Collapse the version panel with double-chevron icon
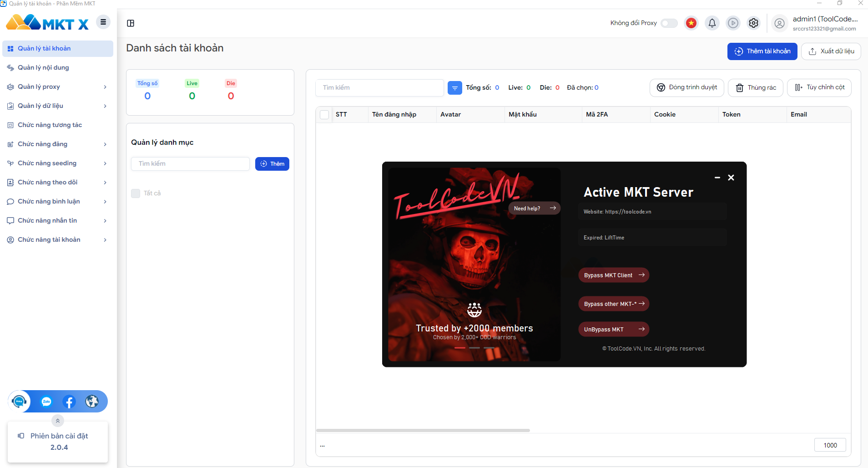868x468 pixels. [58, 421]
